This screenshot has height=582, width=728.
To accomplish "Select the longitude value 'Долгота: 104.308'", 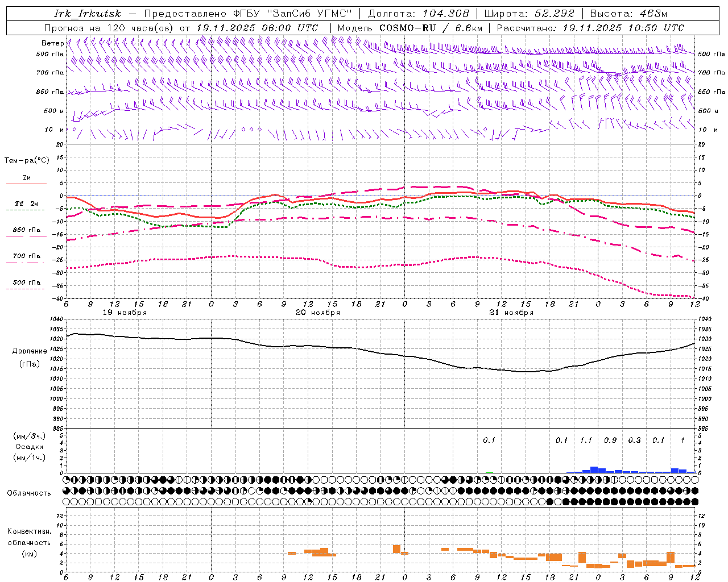I will [x=419, y=14].
